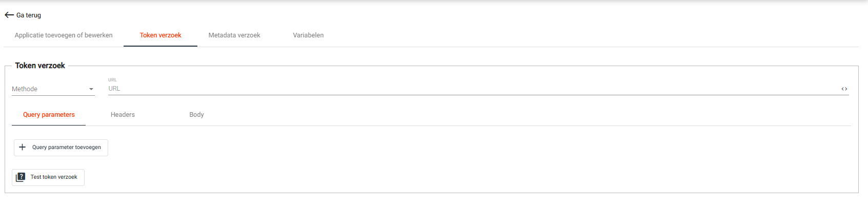
Task: Open the 'Body' sub-tab
Action: (196, 115)
